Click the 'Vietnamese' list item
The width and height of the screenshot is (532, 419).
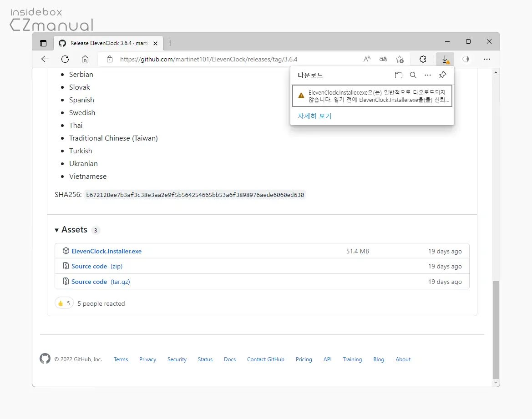pos(88,177)
